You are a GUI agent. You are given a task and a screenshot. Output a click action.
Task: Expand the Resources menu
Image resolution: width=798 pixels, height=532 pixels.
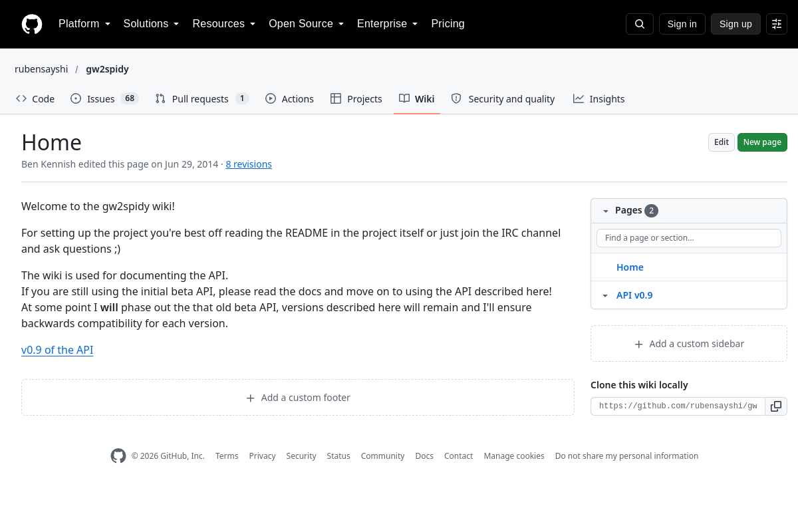[224, 24]
